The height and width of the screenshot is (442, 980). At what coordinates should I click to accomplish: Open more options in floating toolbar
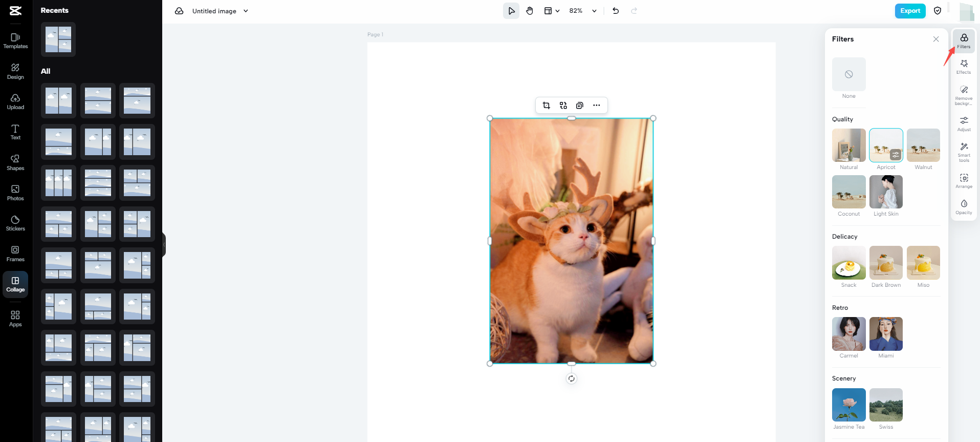point(597,106)
